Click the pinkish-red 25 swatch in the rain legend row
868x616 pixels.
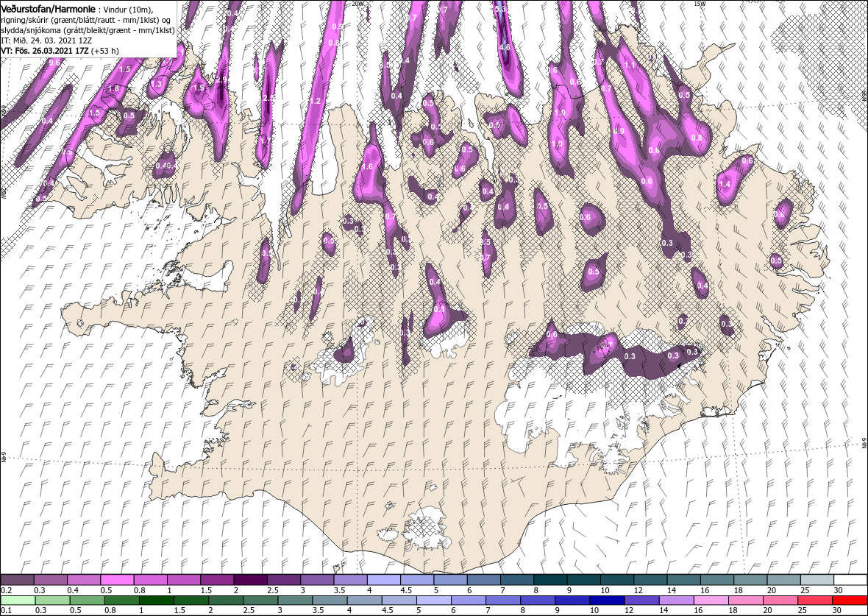(x=815, y=601)
